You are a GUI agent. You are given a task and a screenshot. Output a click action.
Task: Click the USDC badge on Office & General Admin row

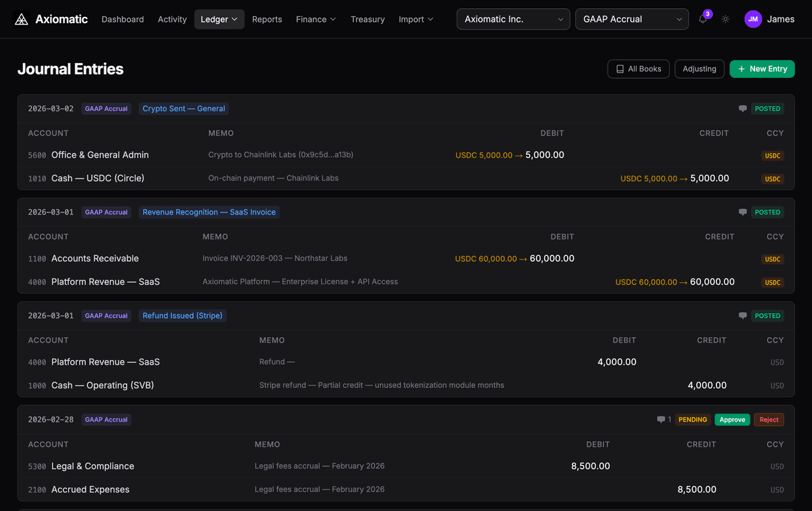[x=772, y=155]
